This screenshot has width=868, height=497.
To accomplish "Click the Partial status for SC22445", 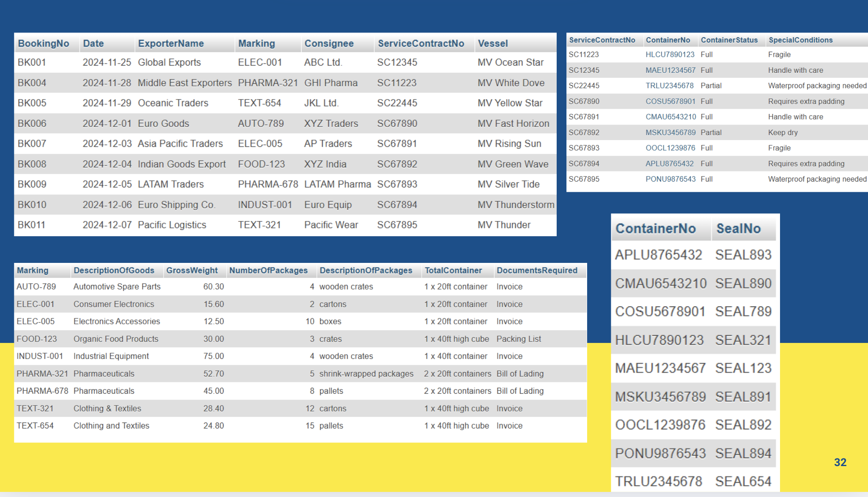I will coord(711,86).
